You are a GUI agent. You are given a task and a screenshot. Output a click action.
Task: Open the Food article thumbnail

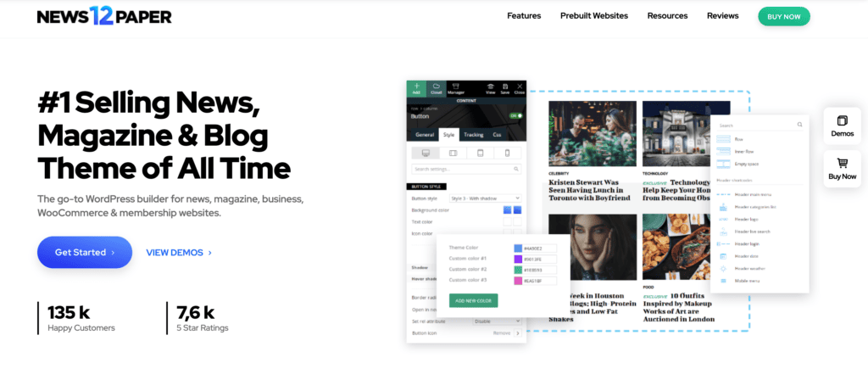tap(676, 247)
